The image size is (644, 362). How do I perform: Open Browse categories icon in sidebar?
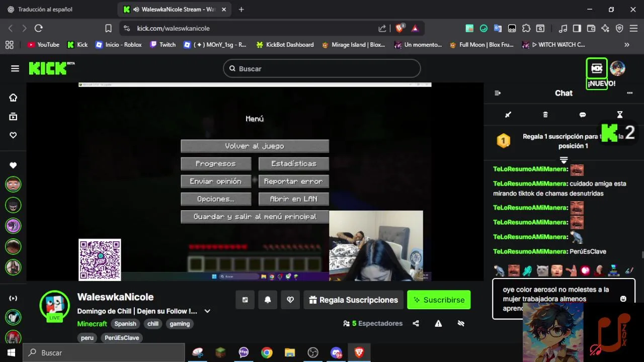(x=13, y=117)
